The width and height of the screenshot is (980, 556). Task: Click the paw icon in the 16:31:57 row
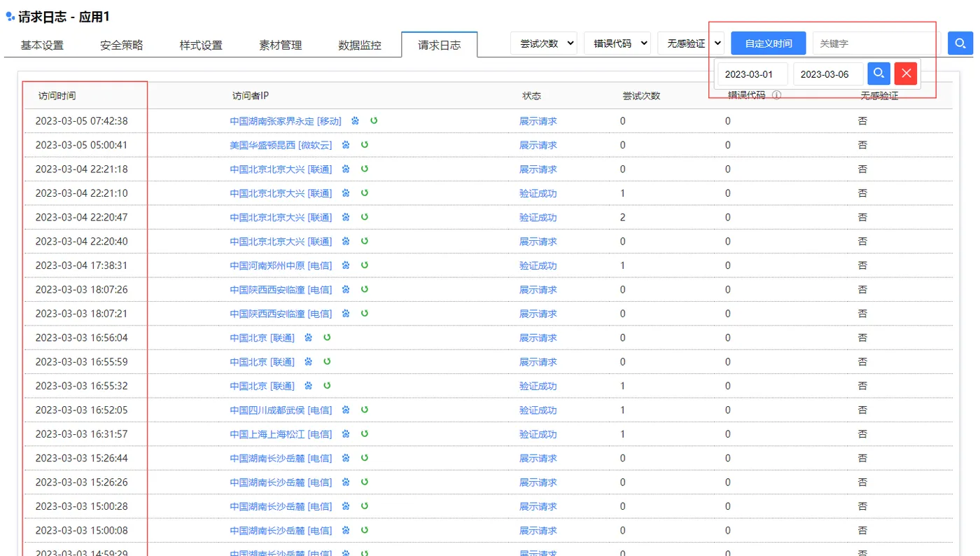pos(346,433)
